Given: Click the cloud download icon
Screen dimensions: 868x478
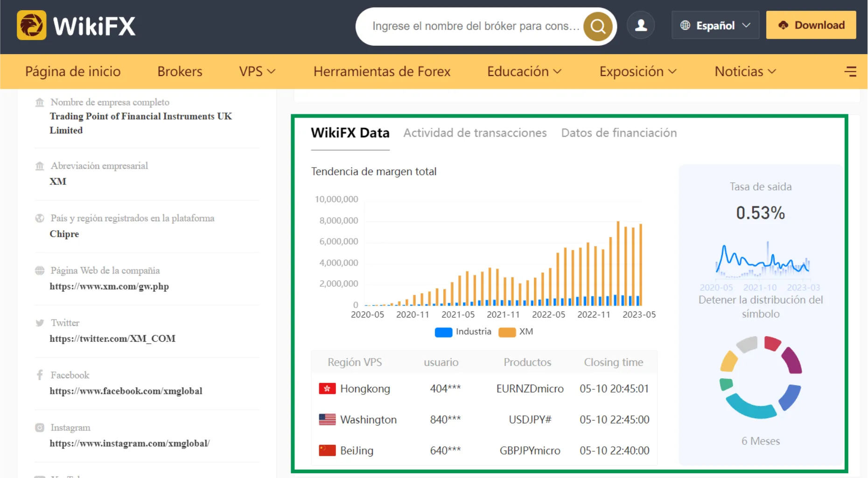Looking at the screenshot, I should (x=784, y=25).
